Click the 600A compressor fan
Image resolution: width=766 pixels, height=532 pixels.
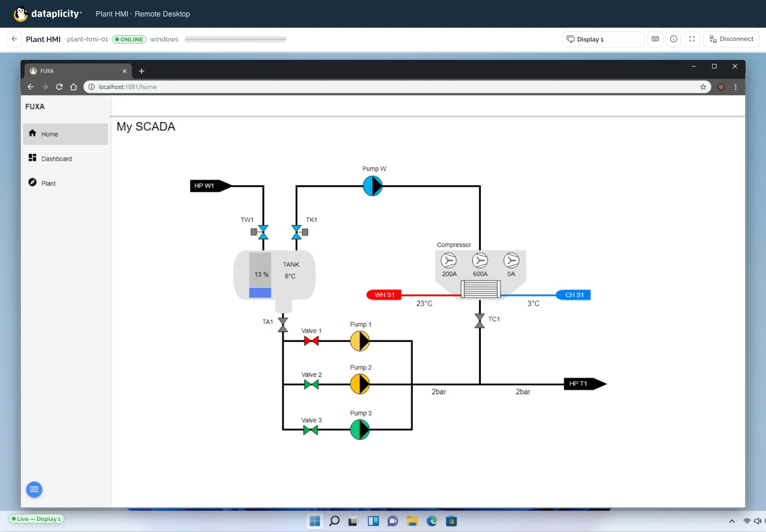tap(480, 260)
